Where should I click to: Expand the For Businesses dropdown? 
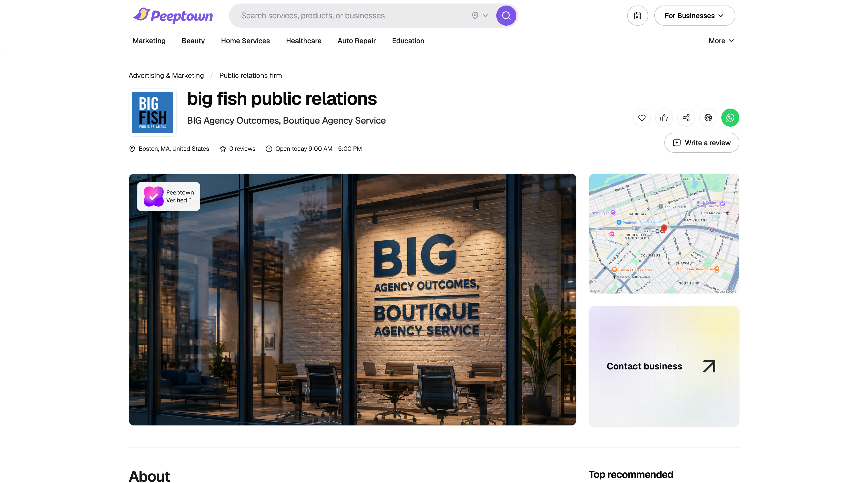point(694,16)
